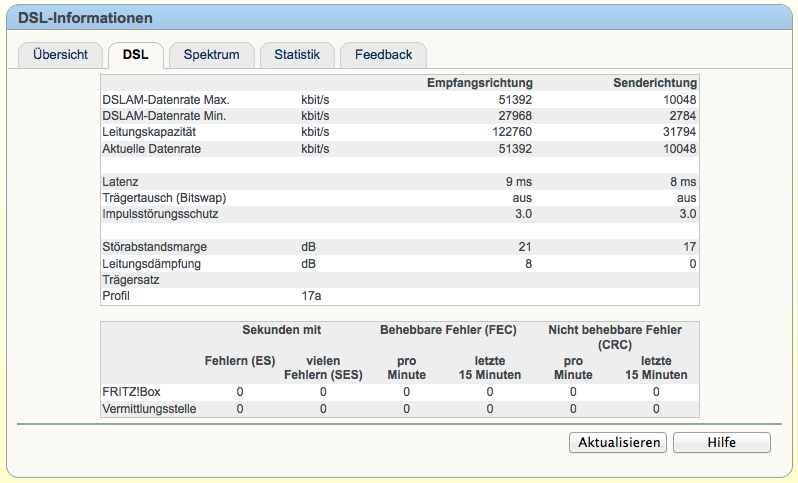Click the DSL-Informationen page title
Screen dimensions: 798x483
click(86, 18)
